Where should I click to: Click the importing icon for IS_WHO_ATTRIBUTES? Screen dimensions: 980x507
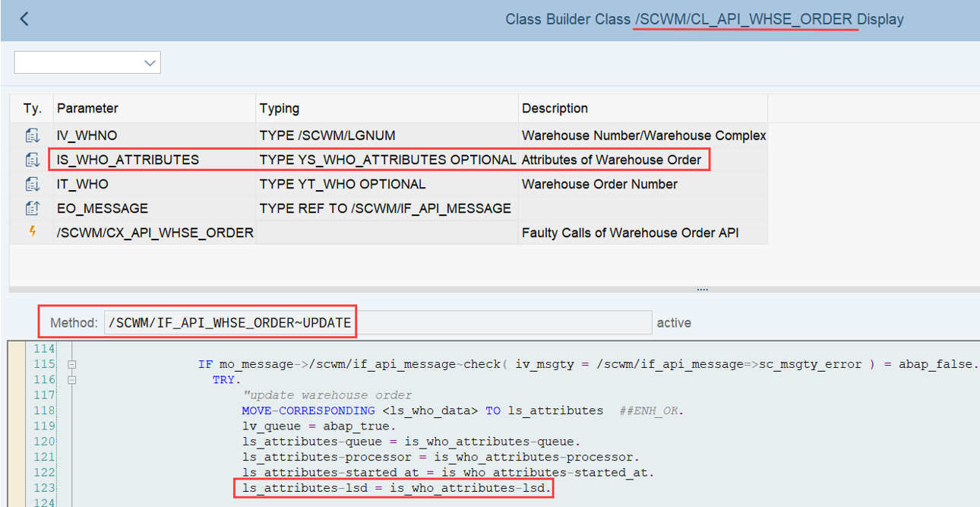click(32, 160)
